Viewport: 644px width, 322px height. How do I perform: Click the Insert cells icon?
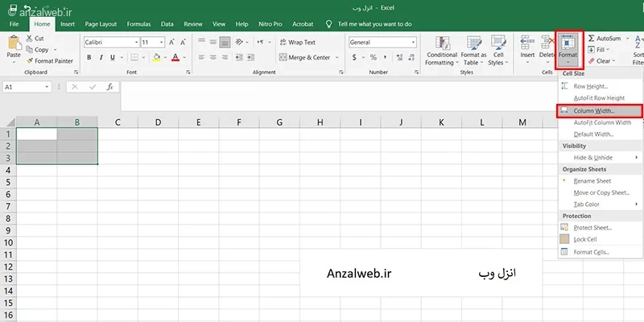[527, 43]
